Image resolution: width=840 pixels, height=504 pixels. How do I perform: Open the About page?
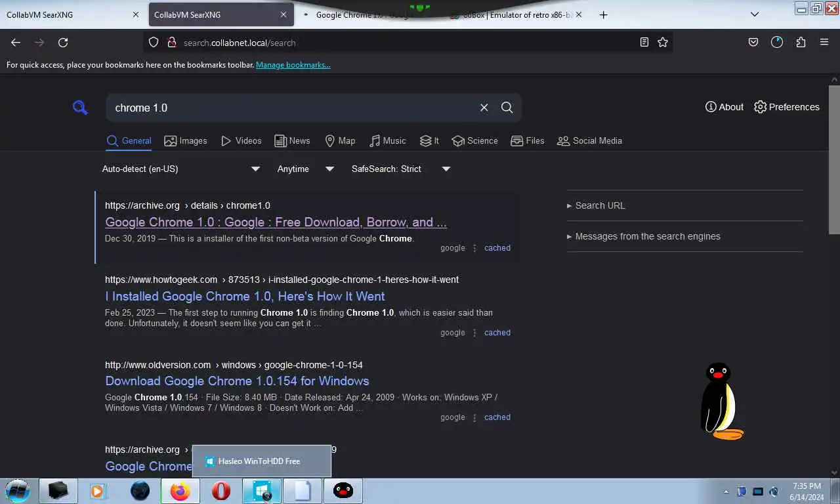coord(724,107)
